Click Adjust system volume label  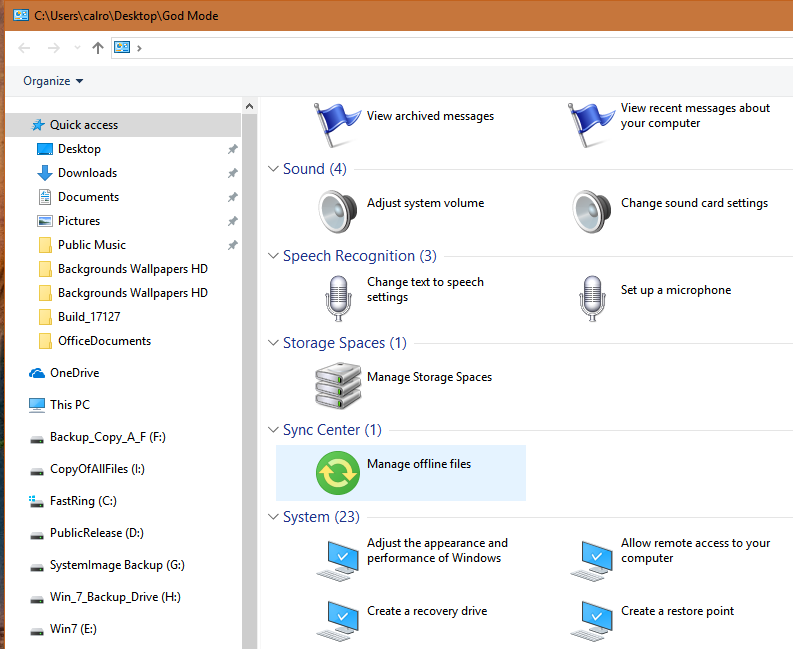click(425, 203)
